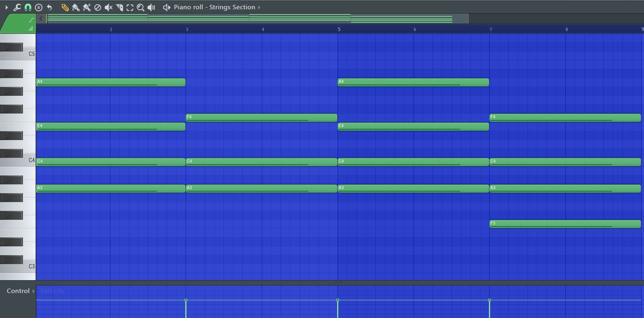Select the Select marquee tool

click(130, 7)
